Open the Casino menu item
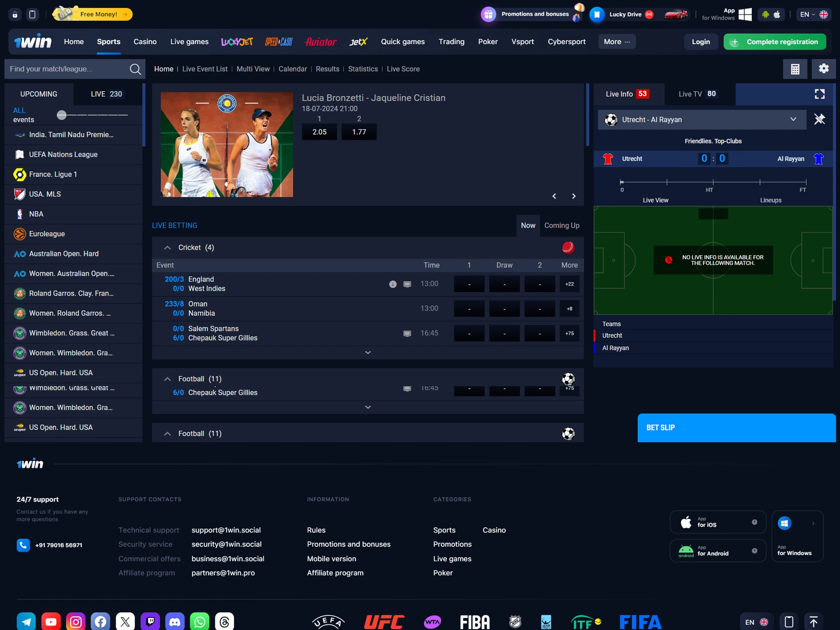This screenshot has width=840, height=630. [145, 42]
